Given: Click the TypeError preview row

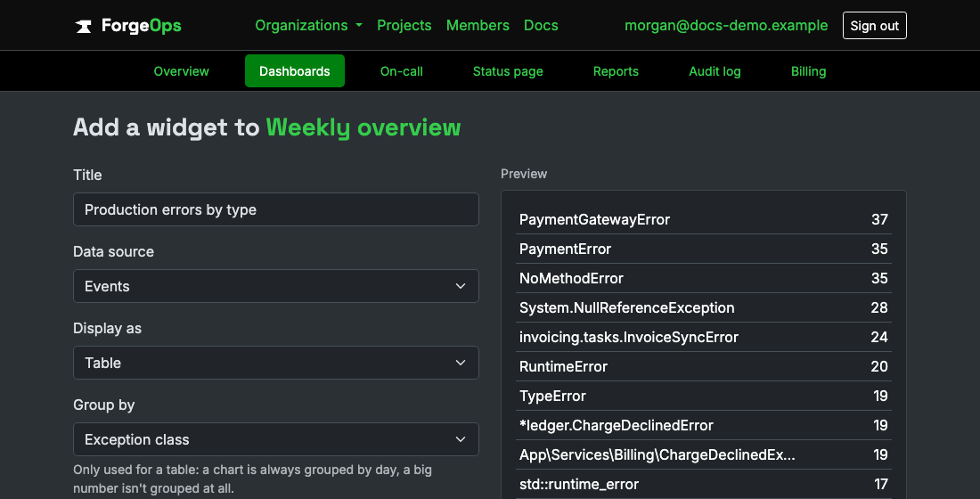Looking at the screenshot, I should [x=704, y=396].
